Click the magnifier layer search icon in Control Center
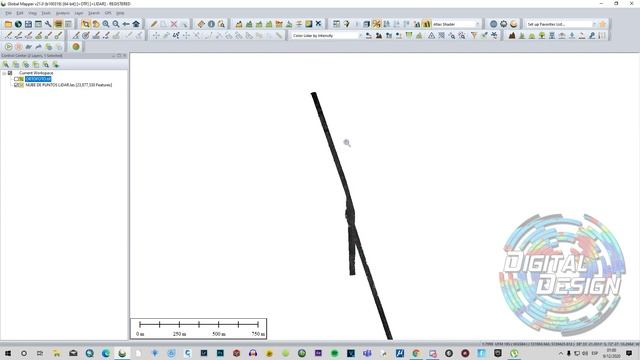Screen dimensions: 640x360 (46, 64)
